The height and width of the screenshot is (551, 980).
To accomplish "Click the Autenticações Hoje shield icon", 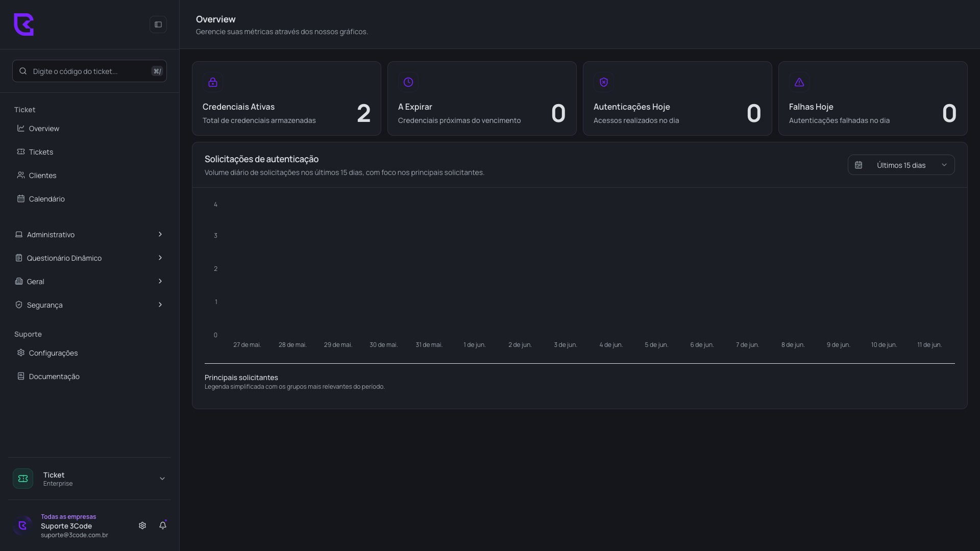I will coord(604,82).
